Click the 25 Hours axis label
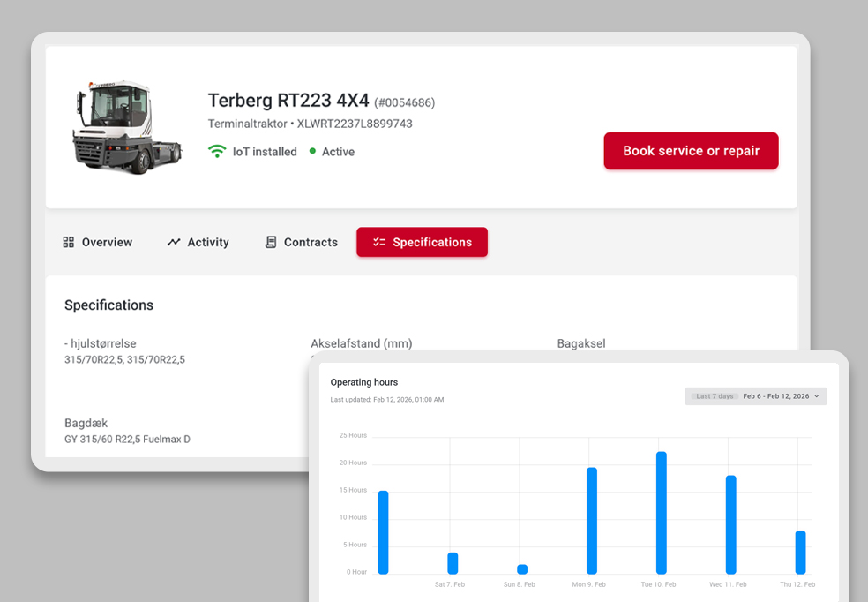 click(x=353, y=435)
